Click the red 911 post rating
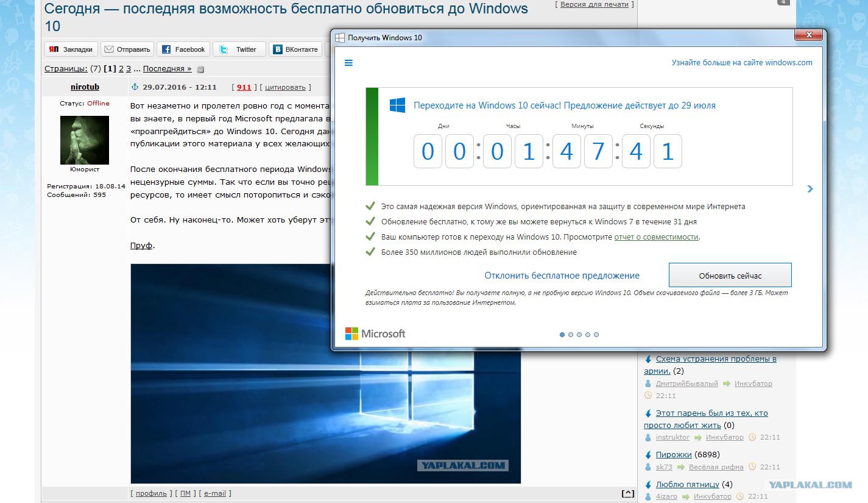Screen dimensions: 868x503 [244, 87]
